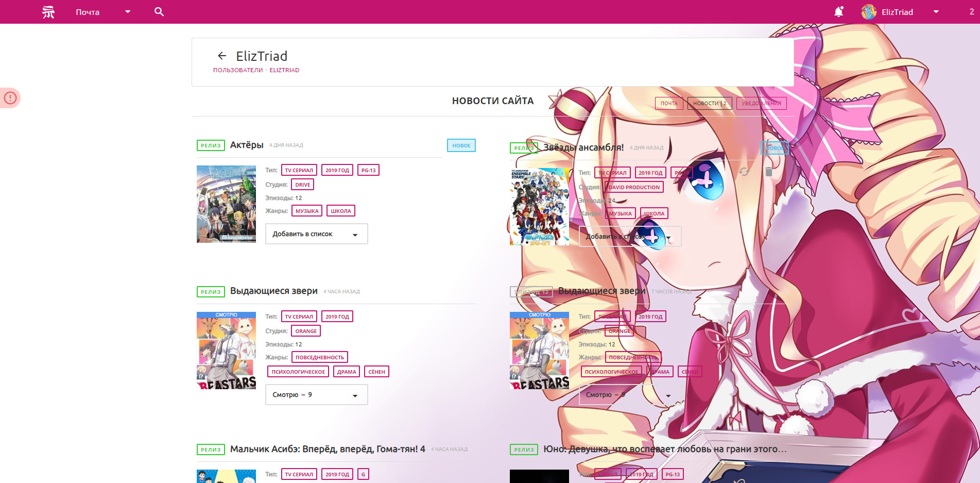Select the Новости tab

point(709,104)
